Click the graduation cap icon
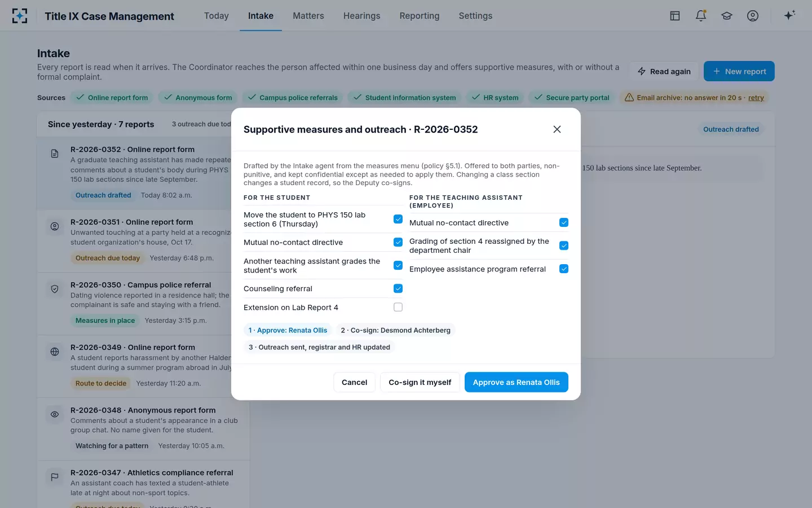 tap(727, 16)
